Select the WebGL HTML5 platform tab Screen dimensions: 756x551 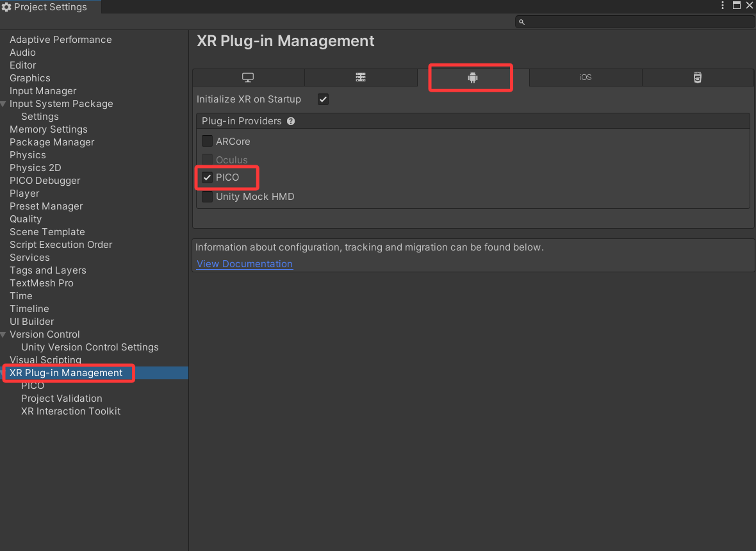coord(698,78)
